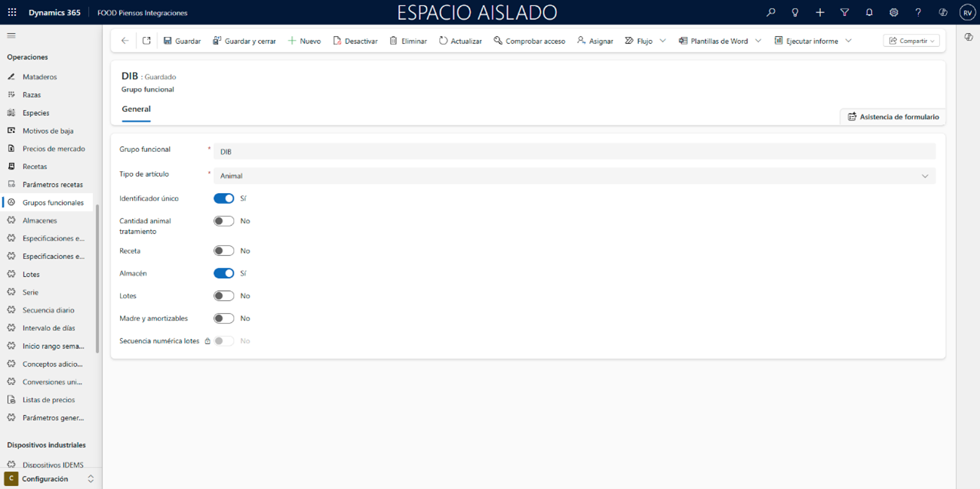Open the Dynamics 365 app launcher waffle icon

(12, 13)
